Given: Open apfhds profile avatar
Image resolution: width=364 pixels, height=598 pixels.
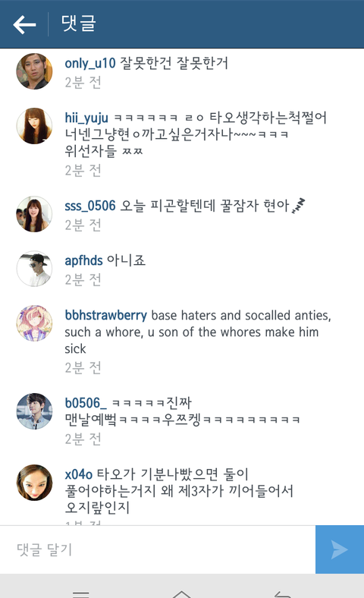Looking at the screenshot, I should pyautogui.click(x=34, y=269).
